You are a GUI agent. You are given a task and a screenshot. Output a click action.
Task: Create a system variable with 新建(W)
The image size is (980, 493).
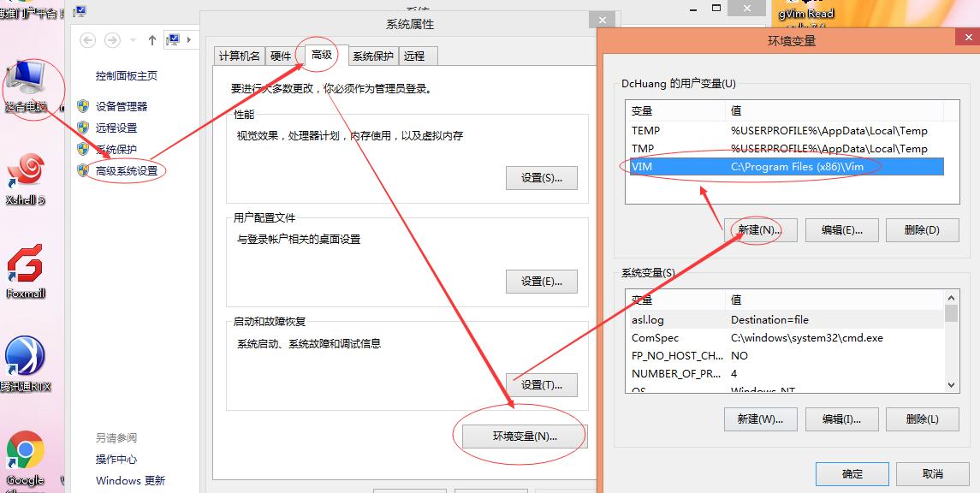point(760,419)
